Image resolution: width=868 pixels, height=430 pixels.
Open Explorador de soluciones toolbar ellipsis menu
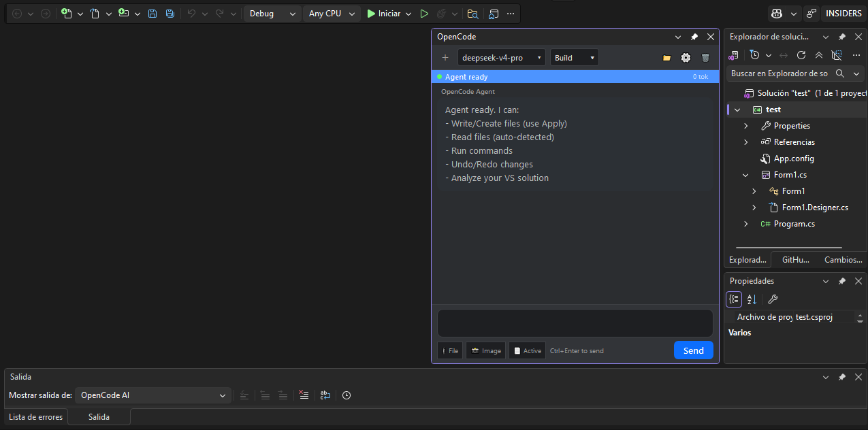pos(856,55)
